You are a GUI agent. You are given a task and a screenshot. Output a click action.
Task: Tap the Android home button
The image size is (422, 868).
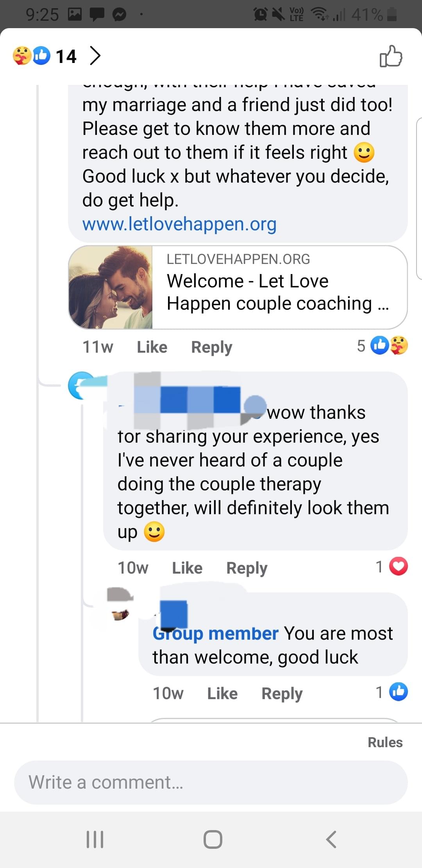[x=213, y=839]
